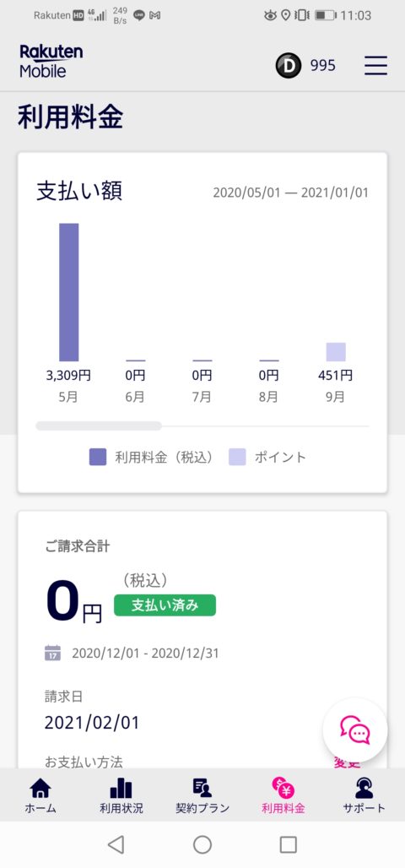
Task: Tap the Rakuten Mobile logo
Action: click(x=51, y=62)
